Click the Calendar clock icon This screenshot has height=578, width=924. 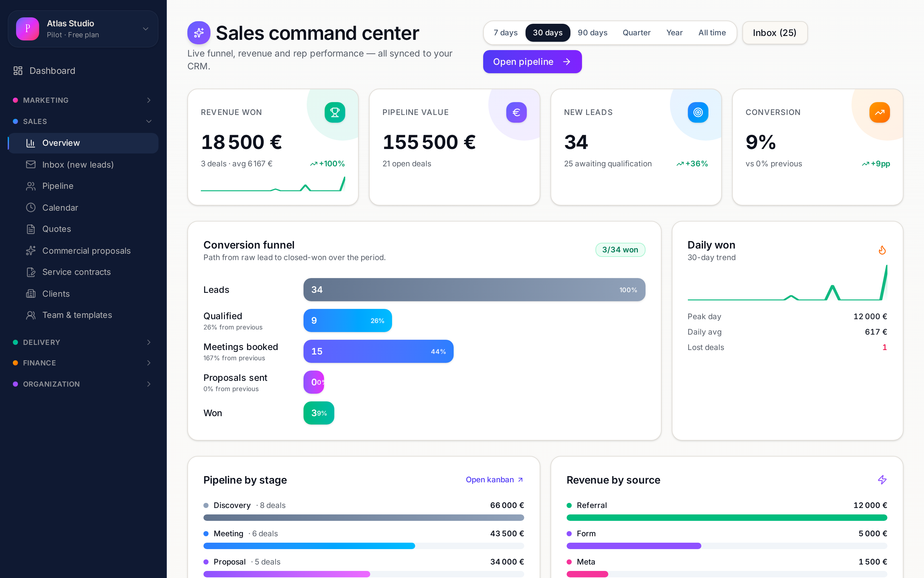30,207
